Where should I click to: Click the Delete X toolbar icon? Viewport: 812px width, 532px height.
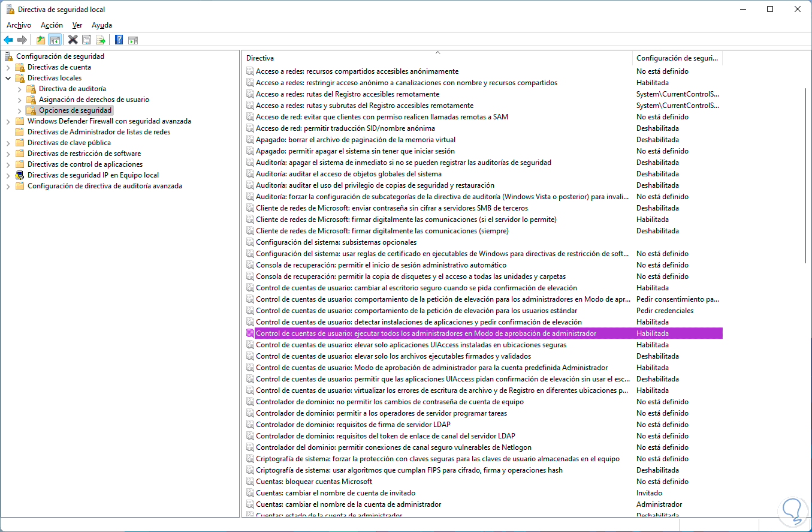pyautogui.click(x=73, y=40)
